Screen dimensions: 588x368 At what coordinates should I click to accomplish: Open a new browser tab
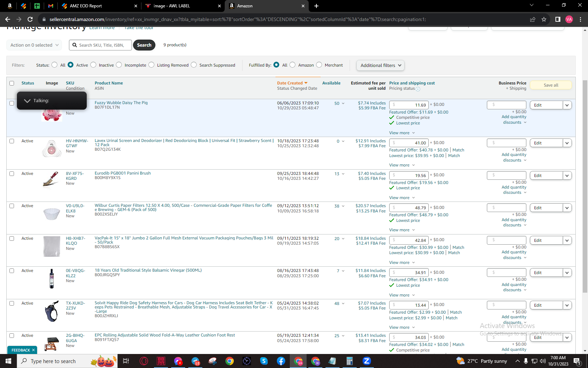coord(316,6)
